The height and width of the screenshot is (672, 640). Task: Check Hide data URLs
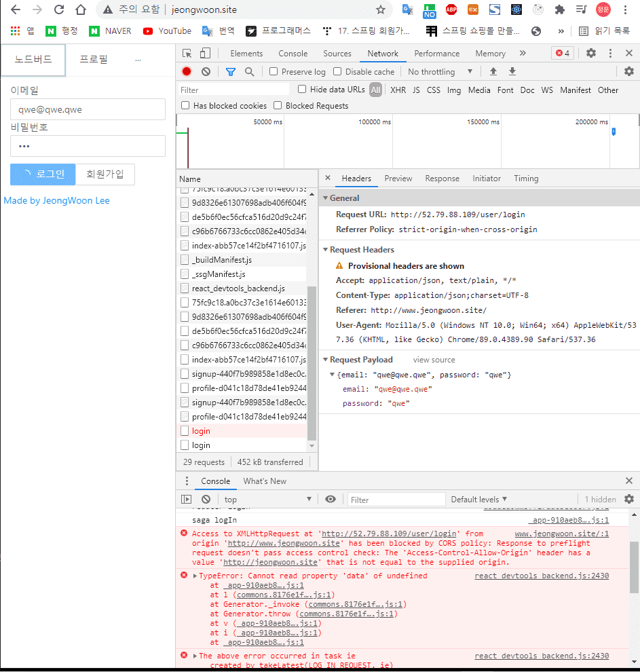[302, 89]
